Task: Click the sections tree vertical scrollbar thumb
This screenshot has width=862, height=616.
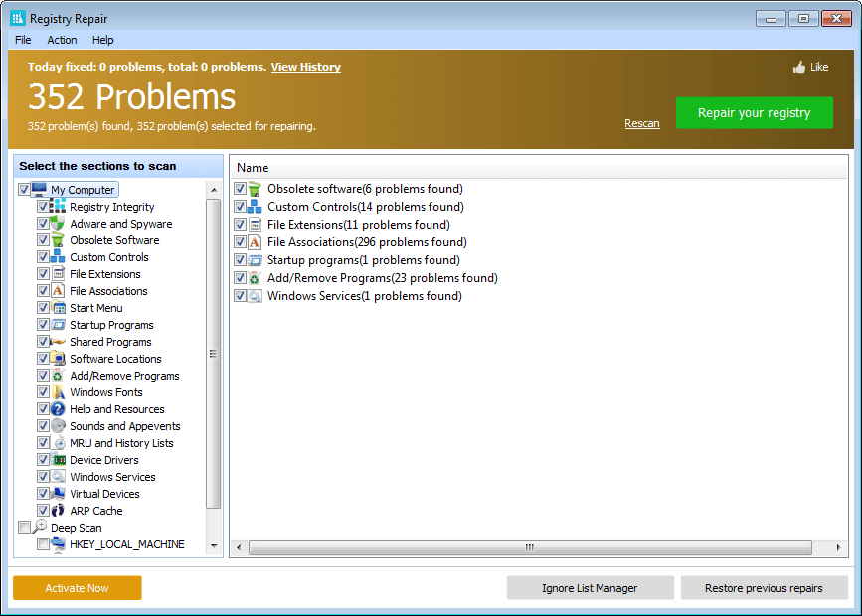Action: [214, 354]
